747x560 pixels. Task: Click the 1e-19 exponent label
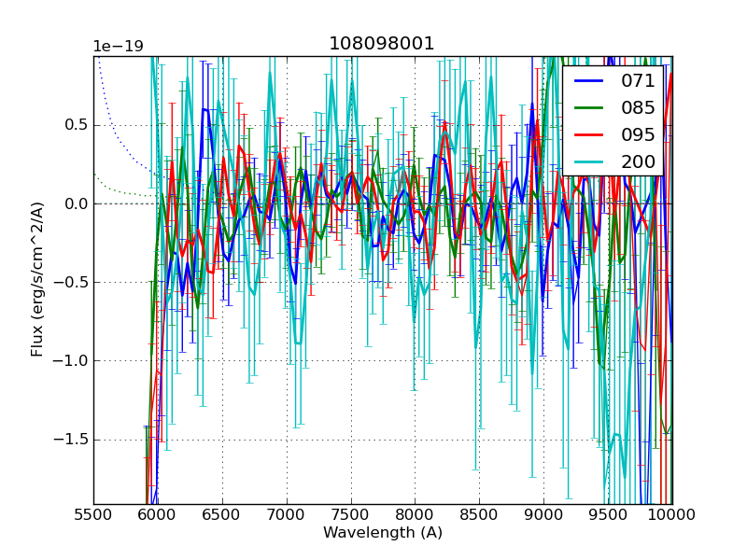point(118,47)
